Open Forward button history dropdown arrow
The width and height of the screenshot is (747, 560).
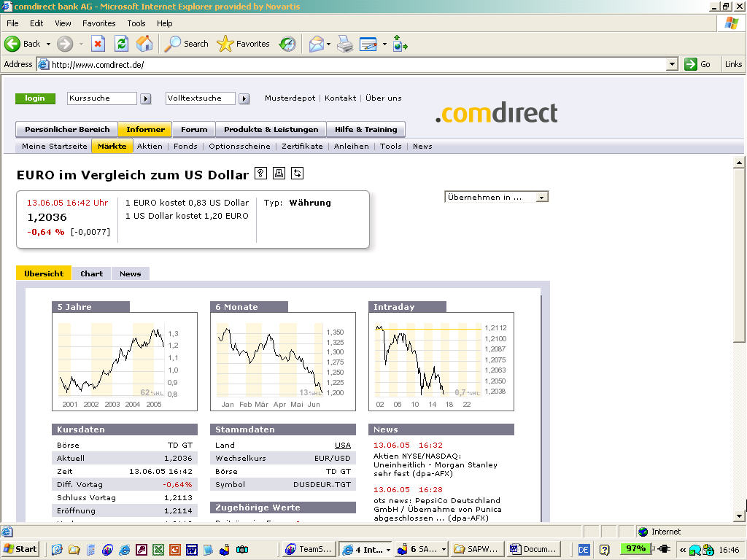(81, 44)
